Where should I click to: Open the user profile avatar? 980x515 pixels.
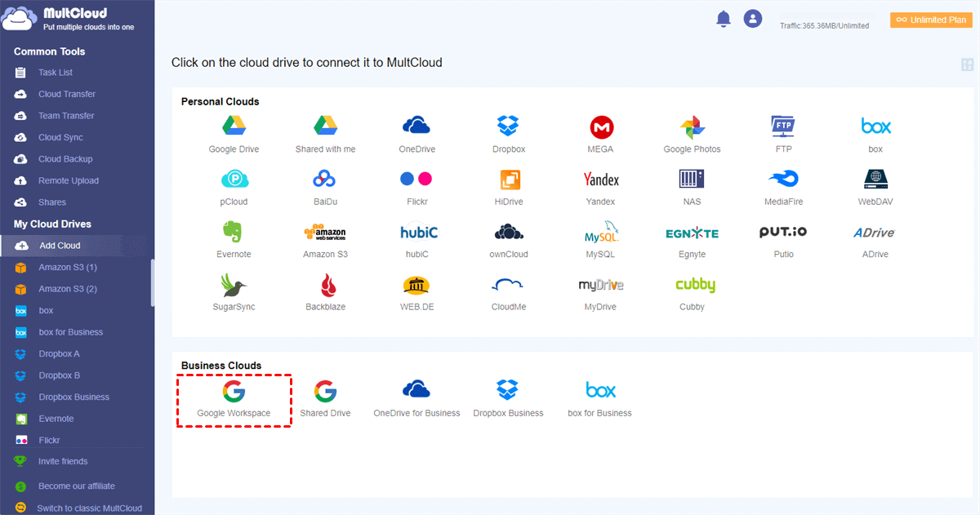[x=752, y=19]
